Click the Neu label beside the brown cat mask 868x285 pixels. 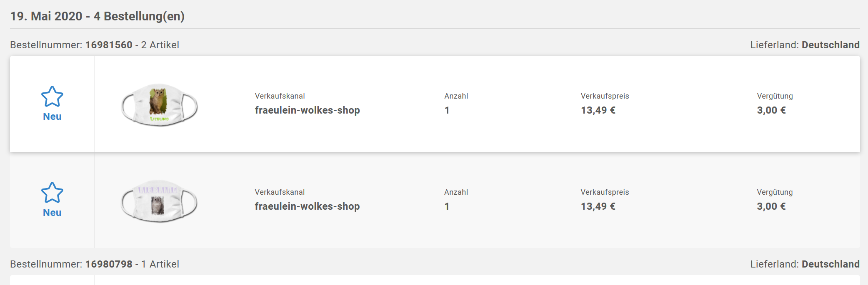[52, 116]
